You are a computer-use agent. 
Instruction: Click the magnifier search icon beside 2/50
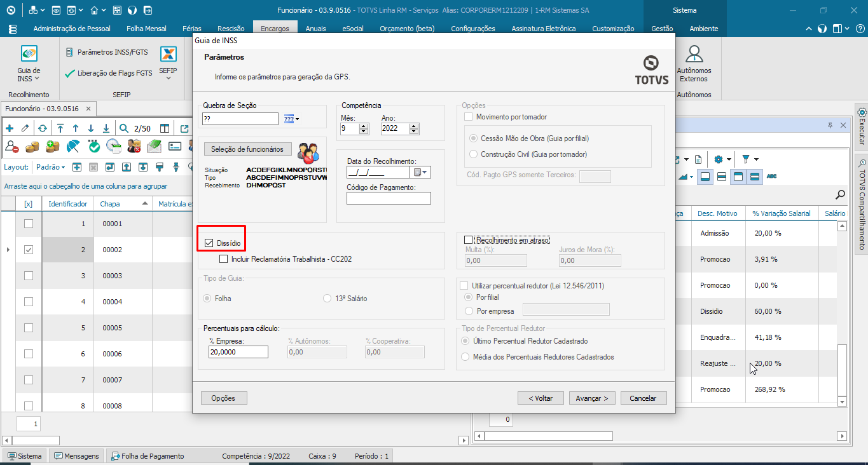124,128
